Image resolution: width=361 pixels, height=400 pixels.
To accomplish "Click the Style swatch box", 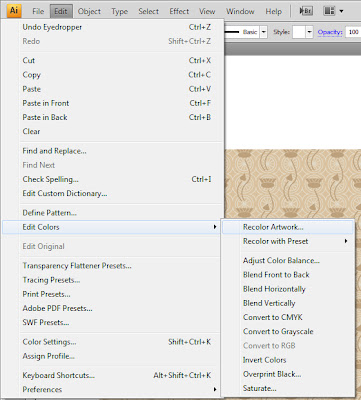I will click(299, 32).
